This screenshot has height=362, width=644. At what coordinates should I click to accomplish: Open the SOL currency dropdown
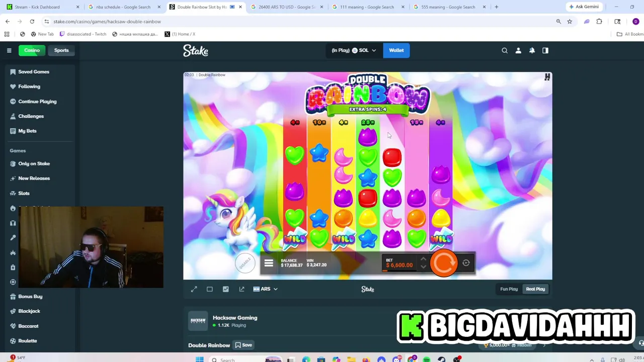[354, 50]
